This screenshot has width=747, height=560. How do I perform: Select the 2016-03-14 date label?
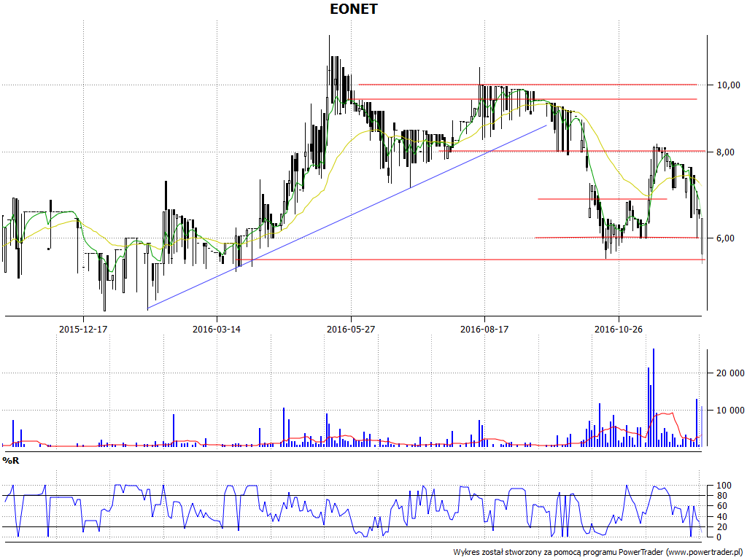[x=217, y=329]
